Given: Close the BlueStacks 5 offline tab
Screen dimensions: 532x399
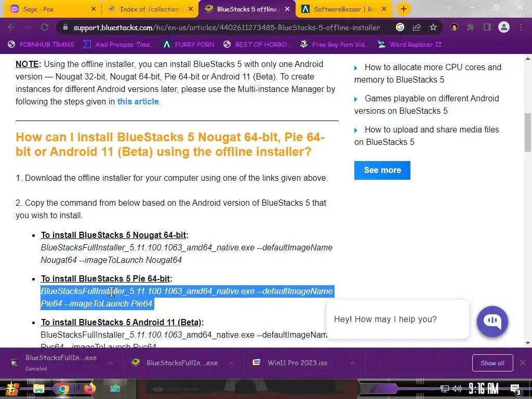Looking at the screenshot, I should [x=287, y=9].
